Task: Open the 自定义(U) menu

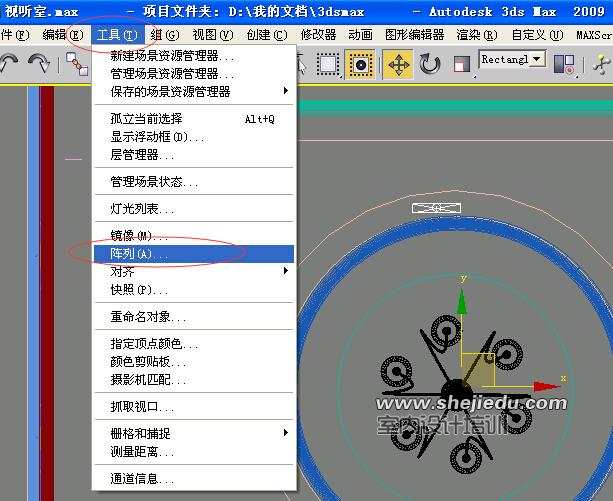Action: click(x=538, y=35)
